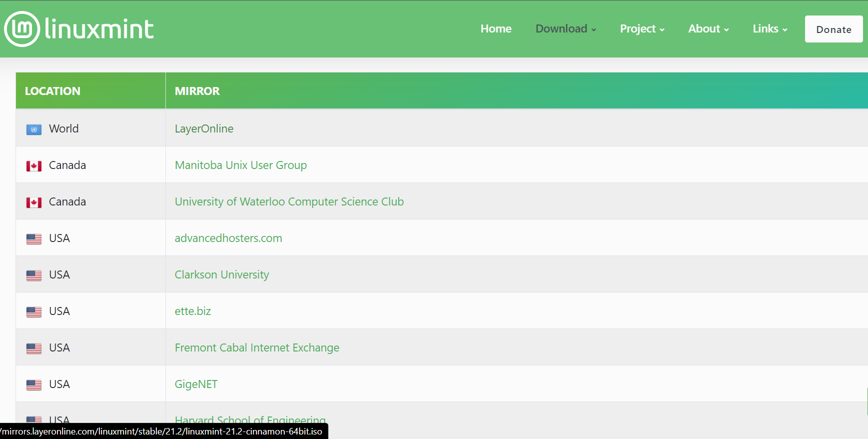
Task: Click Canada text in Manitoba row
Action: (x=67, y=165)
